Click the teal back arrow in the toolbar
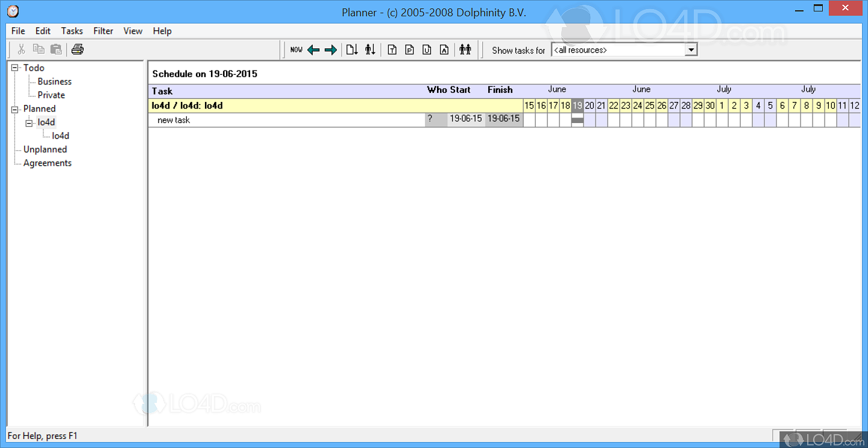 (x=313, y=50)
